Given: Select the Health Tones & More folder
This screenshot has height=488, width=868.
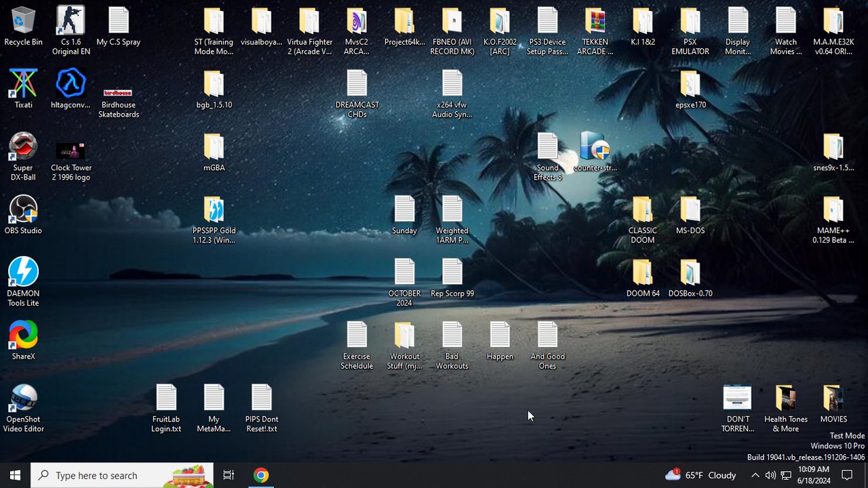Looking at the screenshot, I should pos(786,409).
